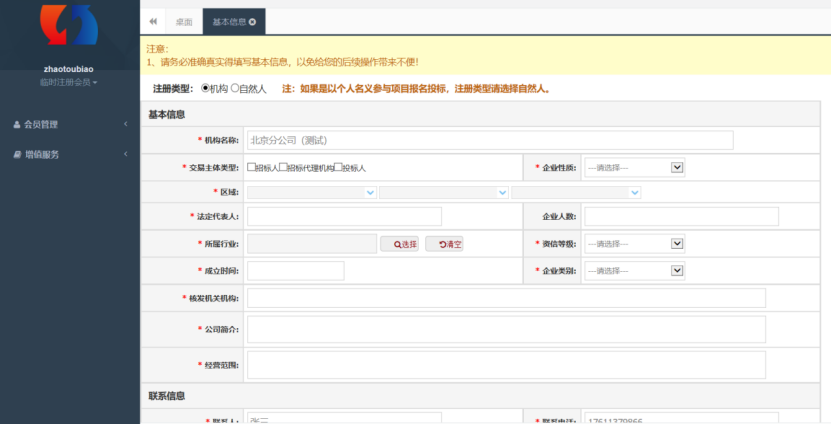Select the 机构 registration type radio button
This screenshot has height=425, width=831.
click(205, 88)
